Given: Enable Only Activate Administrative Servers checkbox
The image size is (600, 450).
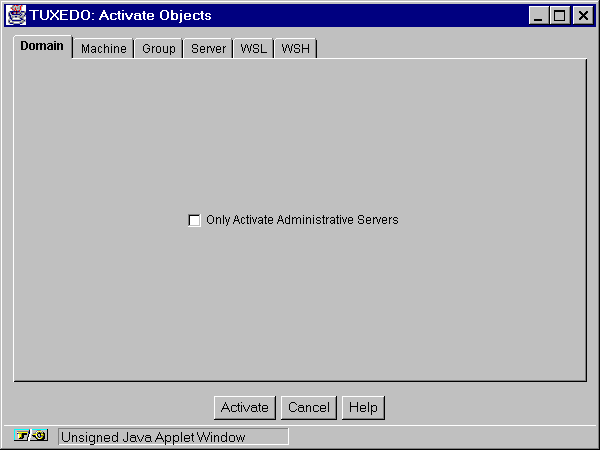Looking at the screenshot, I should (x=194, y=220).
